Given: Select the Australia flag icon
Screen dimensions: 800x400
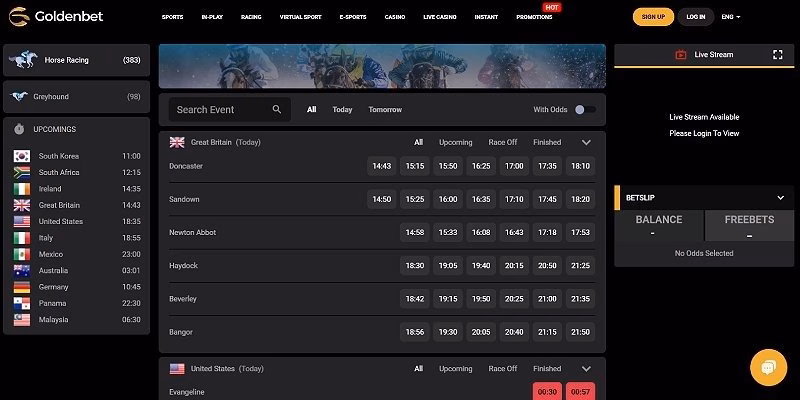Looking at the screenshot, I should point(22,270).
